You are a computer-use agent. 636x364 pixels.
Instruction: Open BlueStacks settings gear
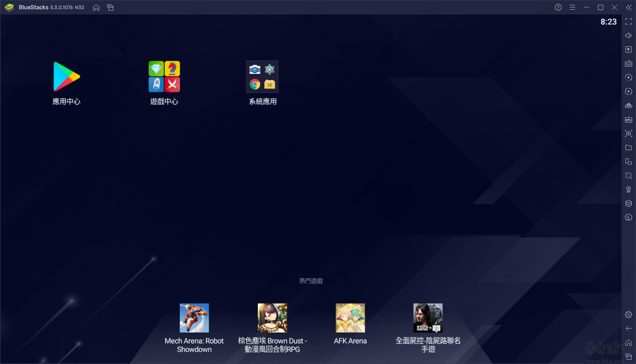coord(629,314)
